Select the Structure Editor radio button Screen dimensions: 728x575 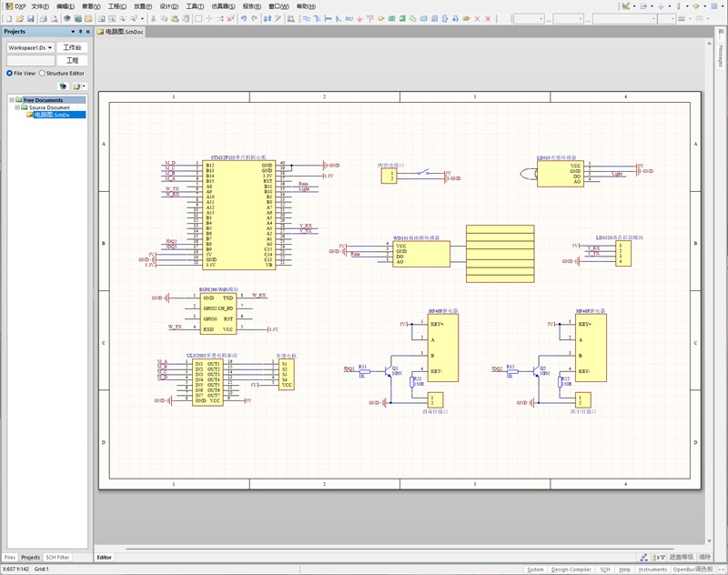[42, 73]
